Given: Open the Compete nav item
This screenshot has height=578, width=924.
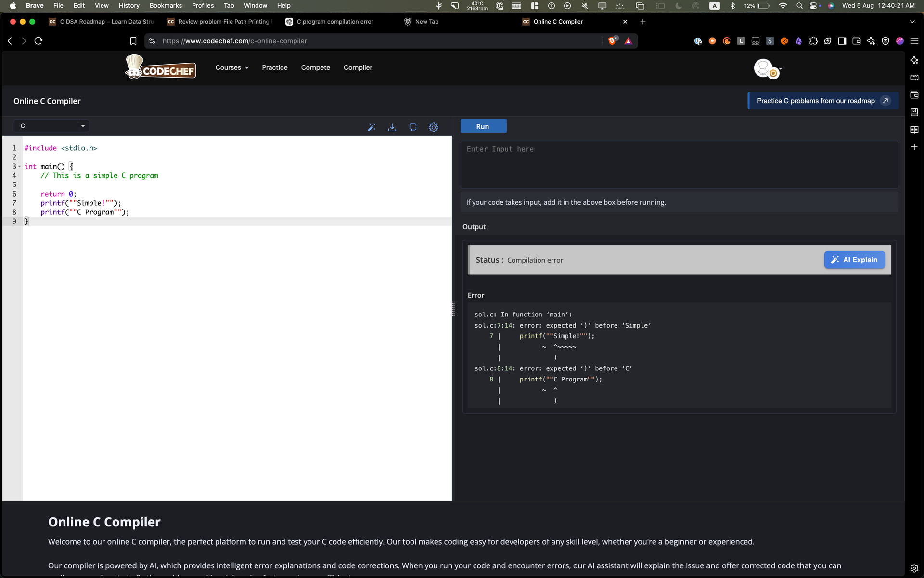Looking at the screenshot, I should [x=316, y=67].
